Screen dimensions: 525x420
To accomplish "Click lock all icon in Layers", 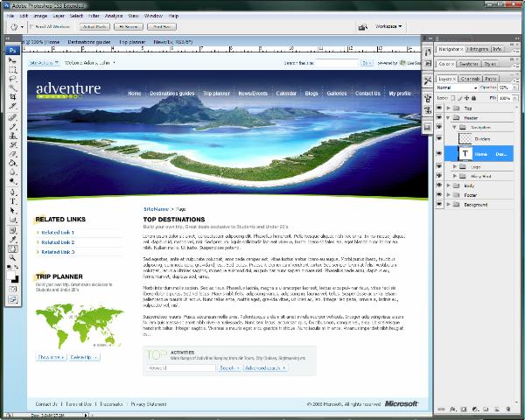I will (x=473, y=98).
